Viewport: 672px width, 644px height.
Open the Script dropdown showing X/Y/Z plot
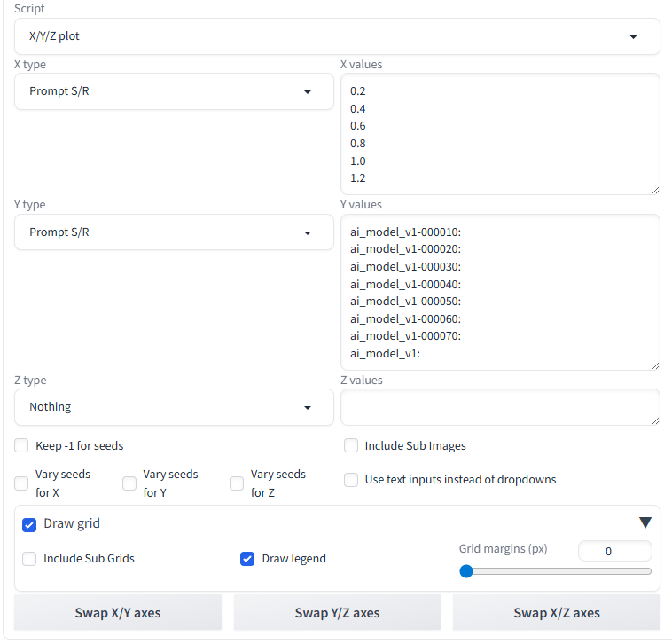pos(337,37)
